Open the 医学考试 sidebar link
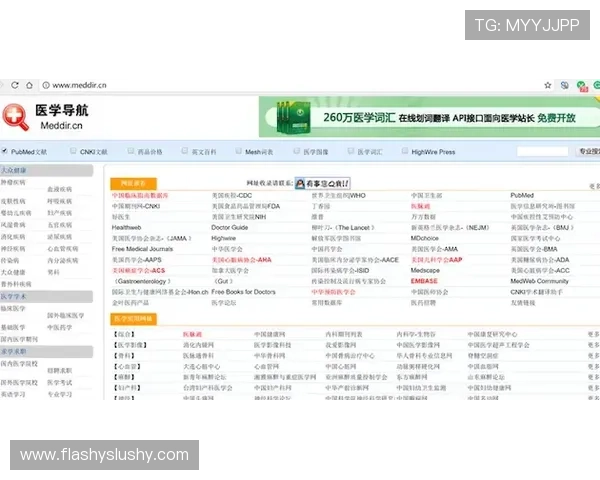 [60, 383]
